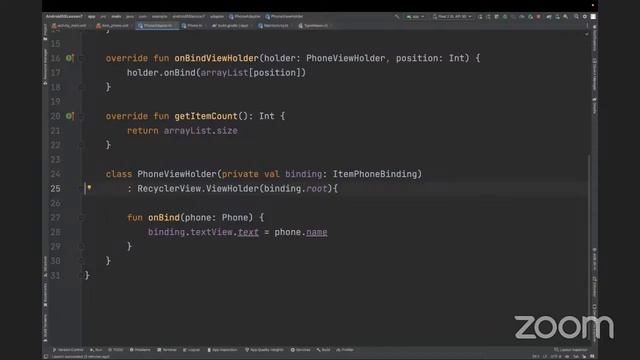Click the onBindViewHolder function name
640x360 pixels.
pos(216,58)
